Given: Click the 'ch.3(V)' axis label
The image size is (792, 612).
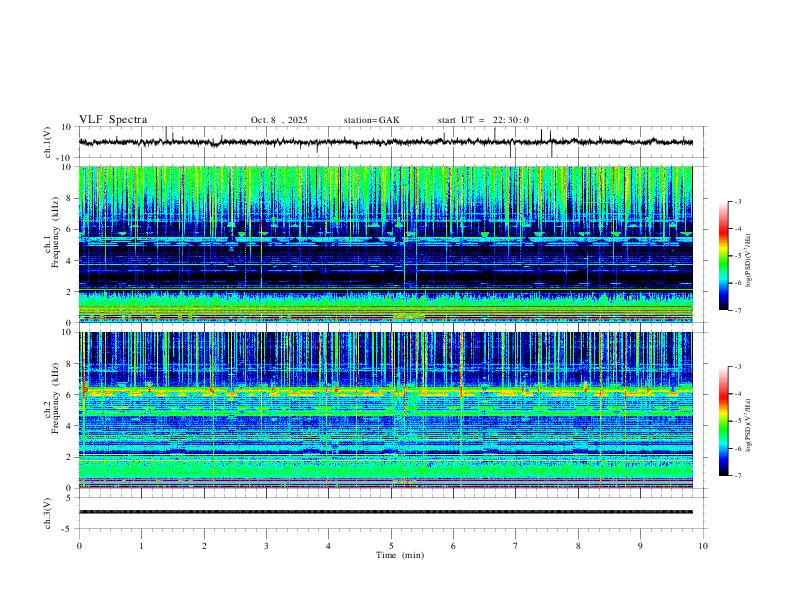Looking at the screenshot, I should click(x=48, y=513).
